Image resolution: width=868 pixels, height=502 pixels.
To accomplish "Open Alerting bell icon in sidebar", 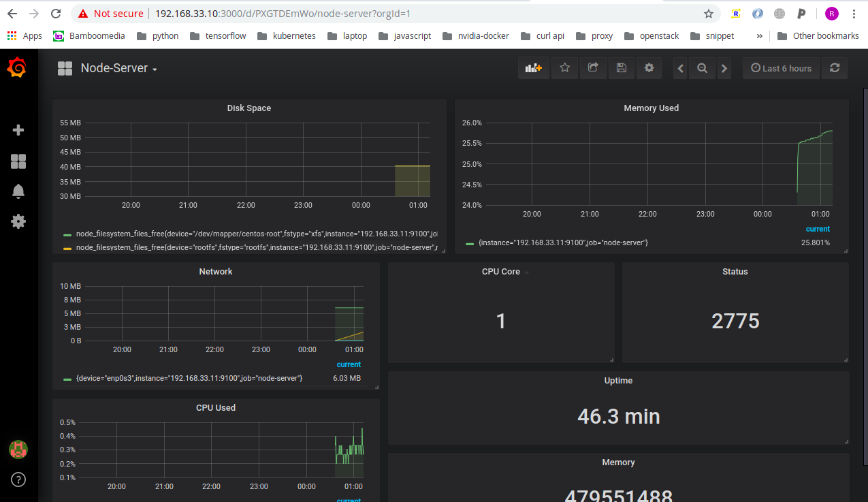I will (x=18, y=191).
